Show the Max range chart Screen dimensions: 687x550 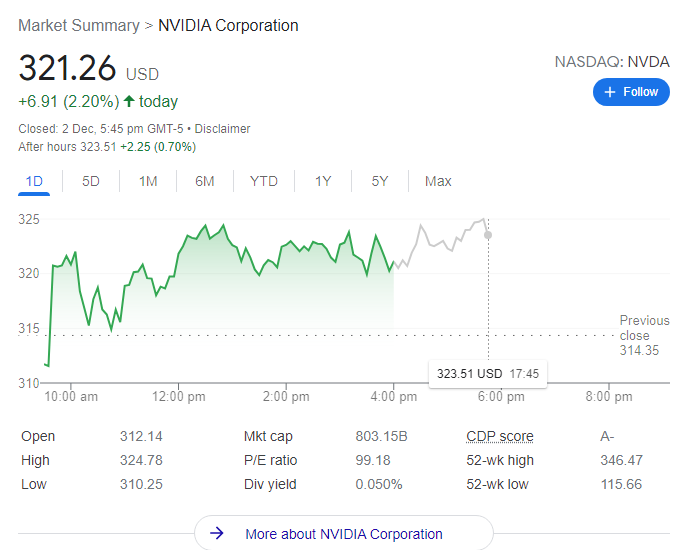(x=438, y=181)
